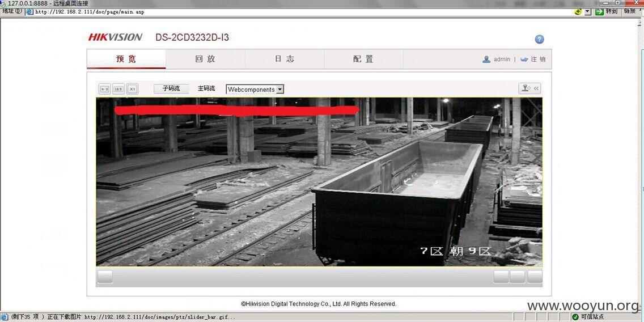Open the 回放 playback tab
644x322 pixels.
pos(205,59)
